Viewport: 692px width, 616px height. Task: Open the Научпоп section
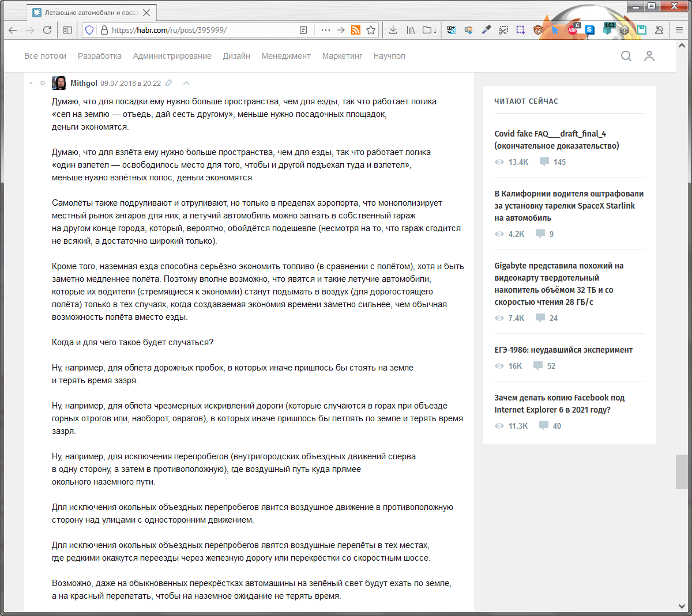tap(389, 56)
